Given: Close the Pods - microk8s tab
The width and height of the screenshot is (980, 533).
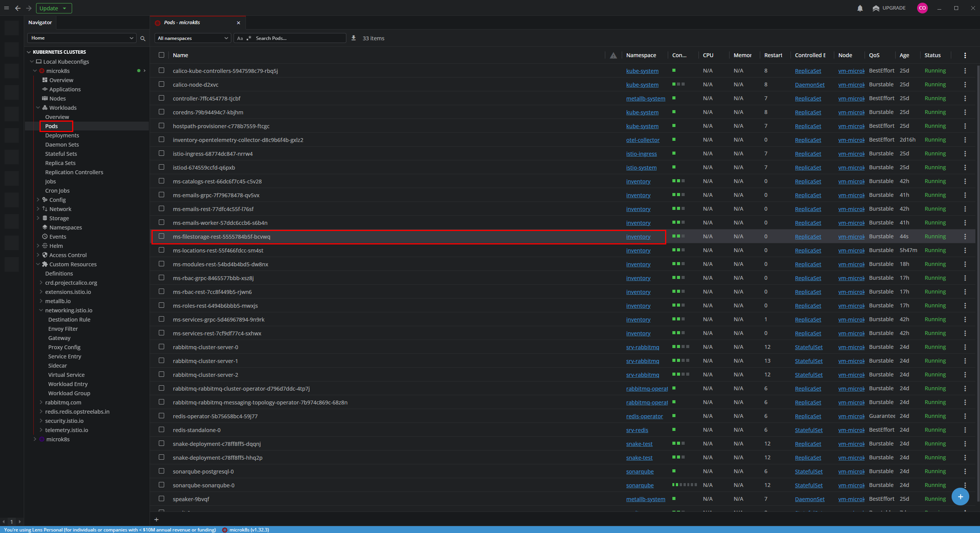Looking at the screenshot, I should [239, 23].
